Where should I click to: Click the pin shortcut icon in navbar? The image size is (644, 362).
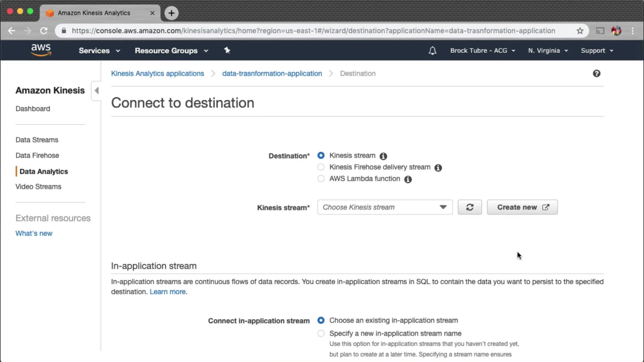[227, 50]
